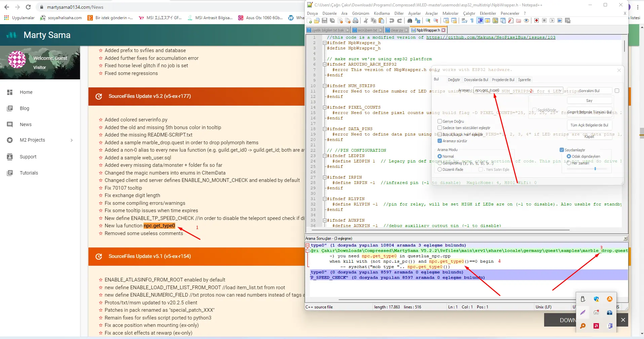Click the Cut scissors icon
The height and width of the screenshot is (339, 644).
tap(366, 21)
